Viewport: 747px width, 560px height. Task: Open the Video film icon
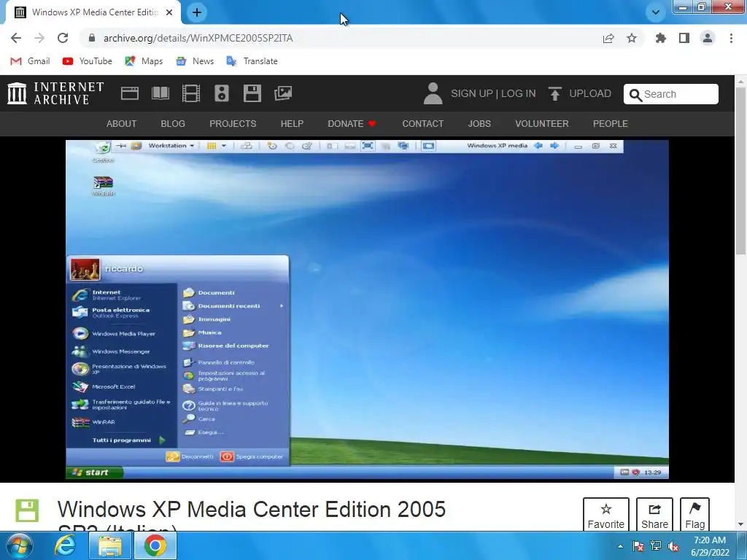point(190,93)
